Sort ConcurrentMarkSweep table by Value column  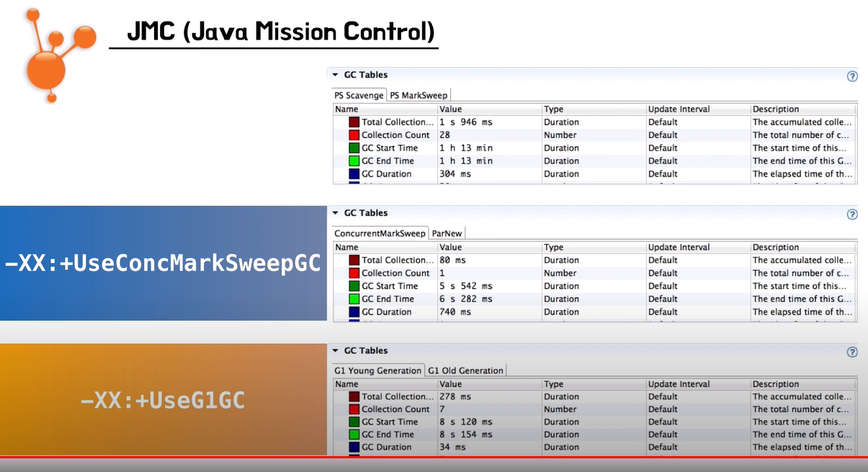click(489, 247)
